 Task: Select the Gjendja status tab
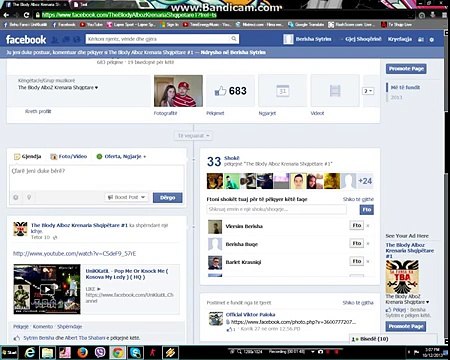pos(28,156)
